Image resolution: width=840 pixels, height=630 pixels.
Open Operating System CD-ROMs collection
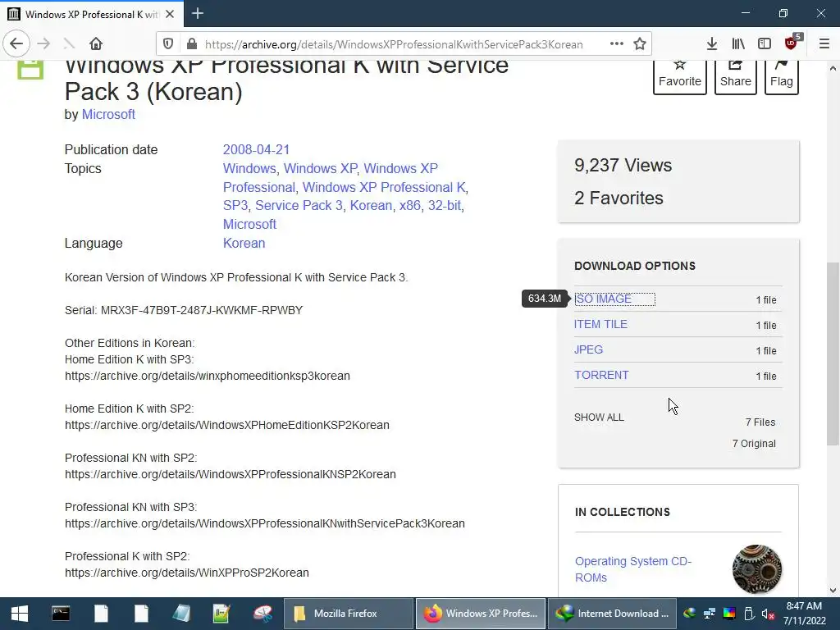[632, 569]
